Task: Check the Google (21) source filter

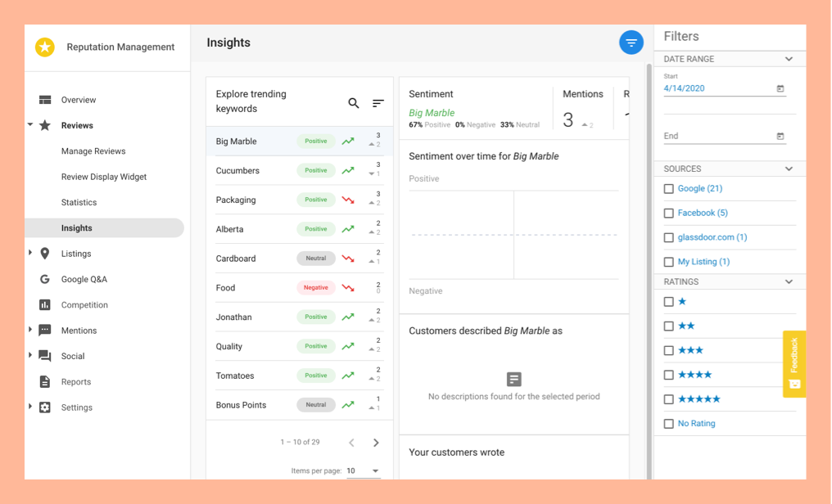Action: point(669,189)
